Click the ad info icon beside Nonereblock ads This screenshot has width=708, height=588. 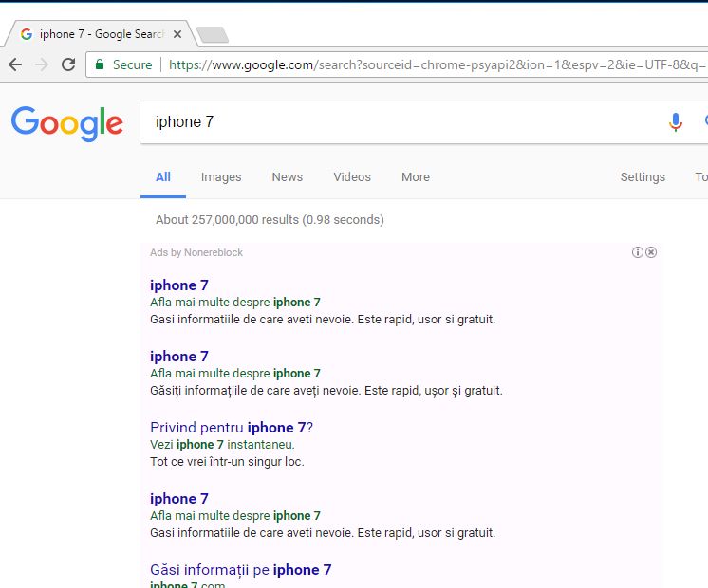(x=637, y=252)
